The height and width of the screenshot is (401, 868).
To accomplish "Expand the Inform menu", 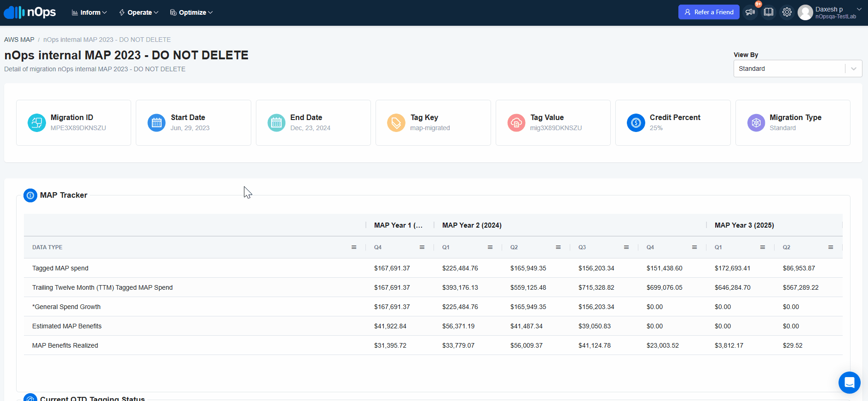I will click(x=89, y=12).
